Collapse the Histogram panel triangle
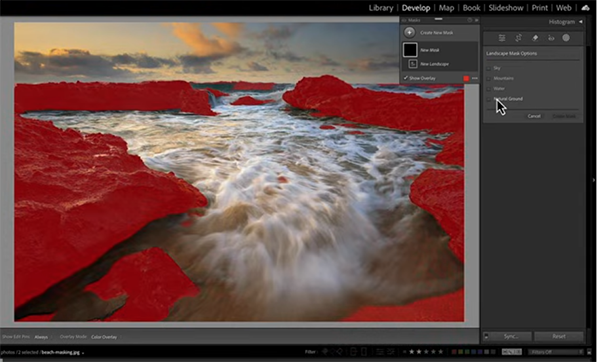 pos(581,22)
